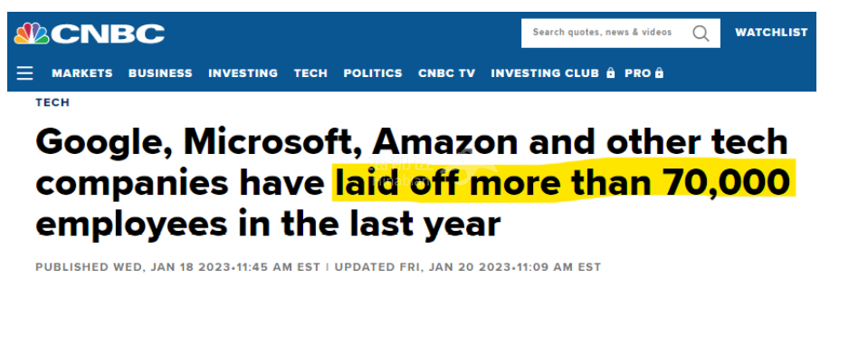
Task: Click the CNBC peacock logo icon
Action: coord(32,34)
